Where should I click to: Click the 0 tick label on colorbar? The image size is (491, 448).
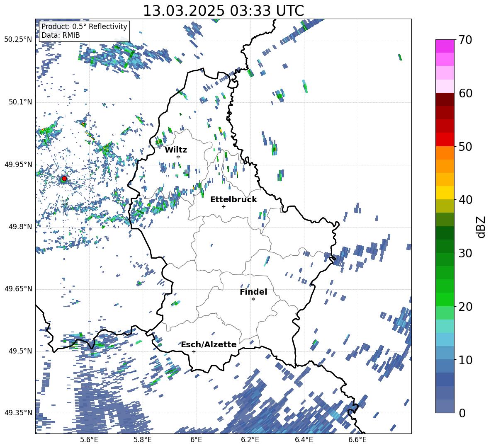pyautogui.click(x=462, y=413)
